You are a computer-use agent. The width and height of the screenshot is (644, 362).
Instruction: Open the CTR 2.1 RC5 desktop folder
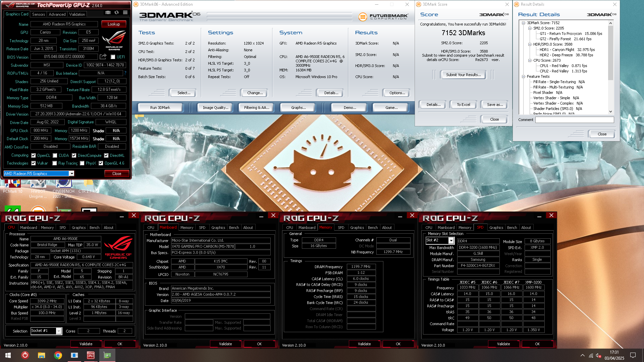click(x=89, y=186)
